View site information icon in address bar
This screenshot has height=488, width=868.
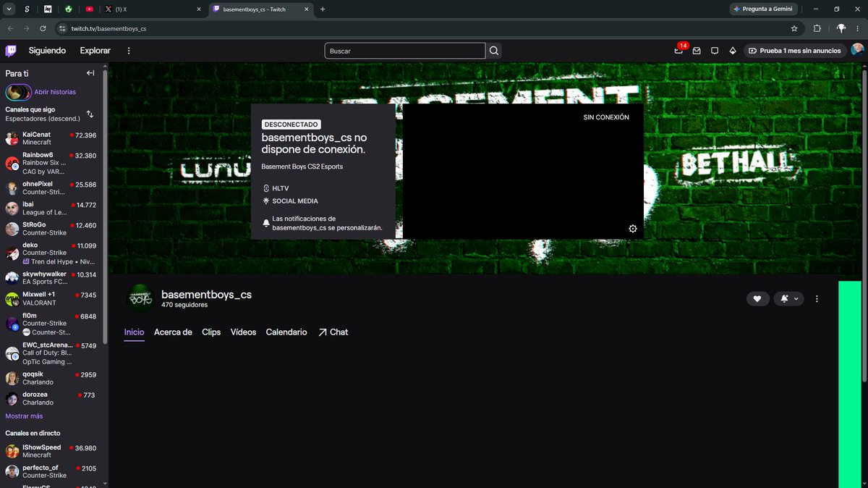tap(62, 28)
